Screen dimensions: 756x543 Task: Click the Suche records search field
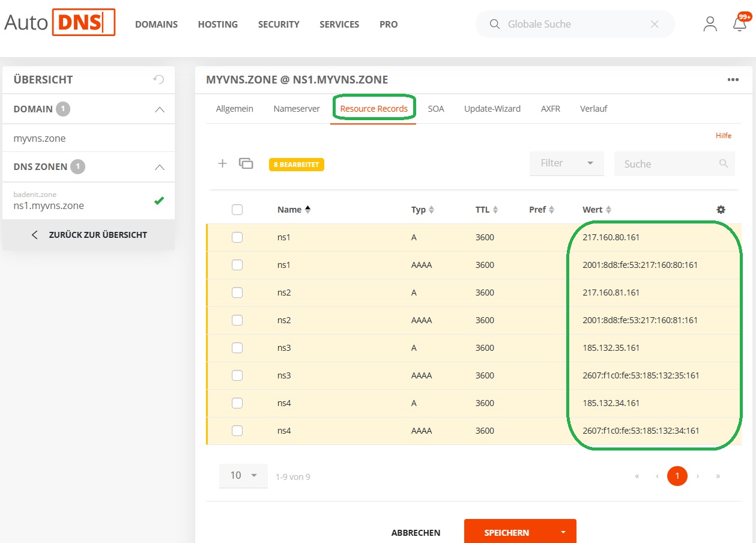674,163
